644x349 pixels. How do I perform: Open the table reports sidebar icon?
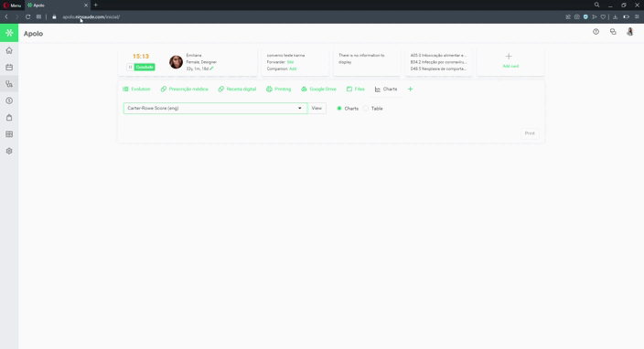[x=9, y=134]
